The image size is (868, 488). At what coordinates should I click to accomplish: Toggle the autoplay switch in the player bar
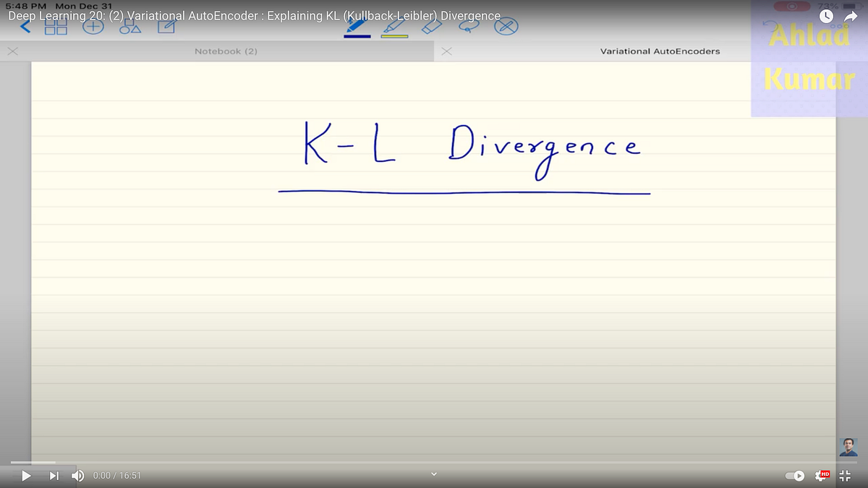coord(794,475)
